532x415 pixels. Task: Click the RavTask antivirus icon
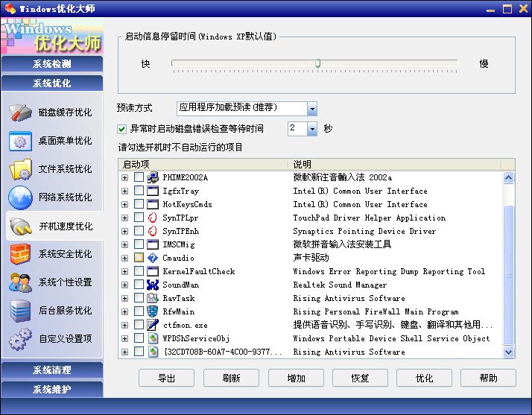(x=153, y=298)
